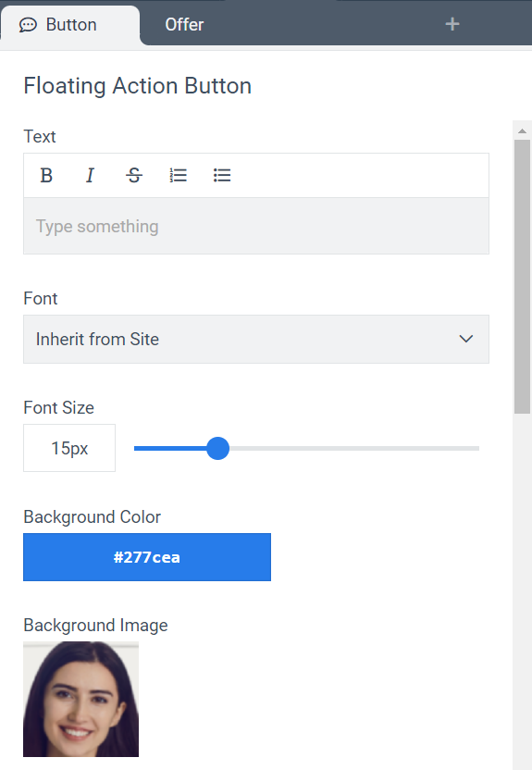Click the Font dropdown chevron arrow
Image resolution: width=532 pixels, height=770 pixels.
tap(465, 339)
